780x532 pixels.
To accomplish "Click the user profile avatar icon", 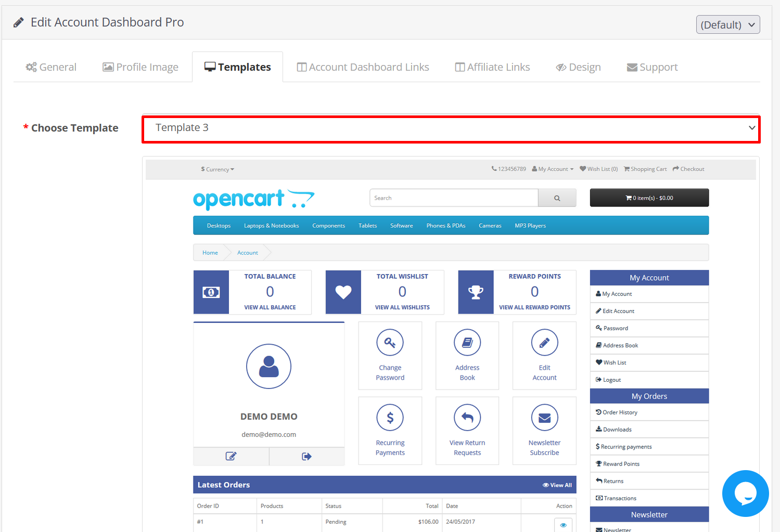I will pyautogui.click(x=268, y=366).
